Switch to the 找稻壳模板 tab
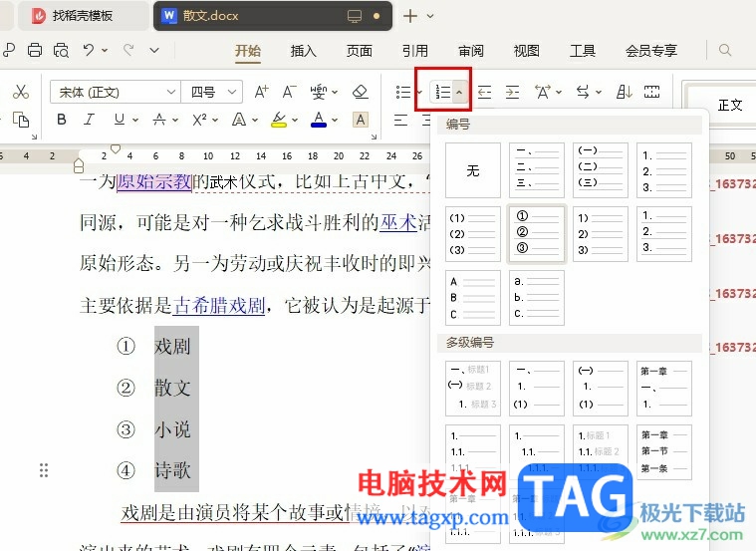 pos(83,16)
